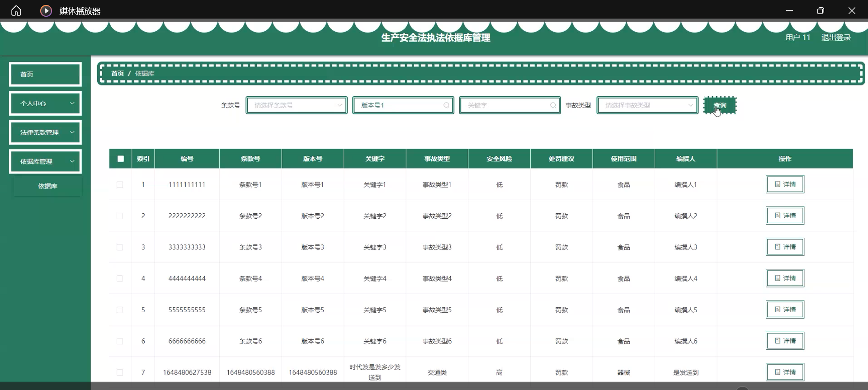The image size is (868, 390).
Task: Click search icon in 关键字 field
Action: point(553,105)
